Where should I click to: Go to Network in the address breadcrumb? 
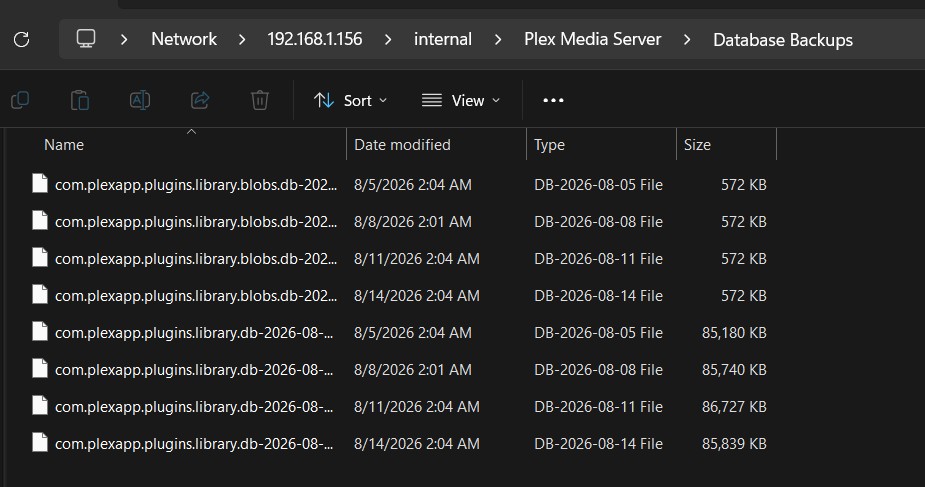pos(184,40)
